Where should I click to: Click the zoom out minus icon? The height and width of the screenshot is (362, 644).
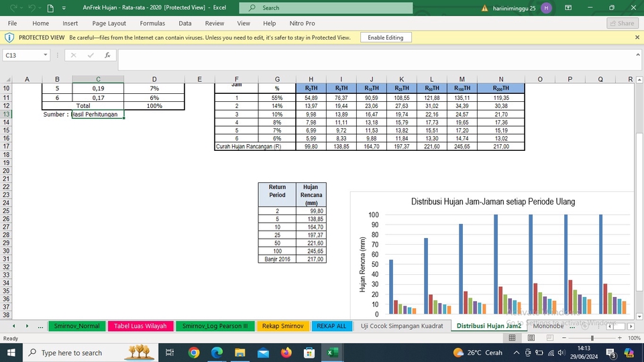click(564, 338)
